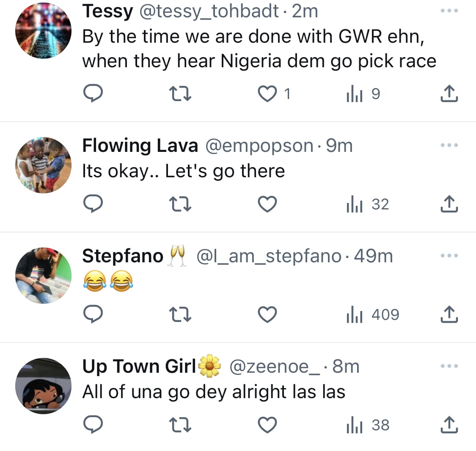Retweet Up Town Girl's tweet
The image size is (476, 451).
pos(180,425)
